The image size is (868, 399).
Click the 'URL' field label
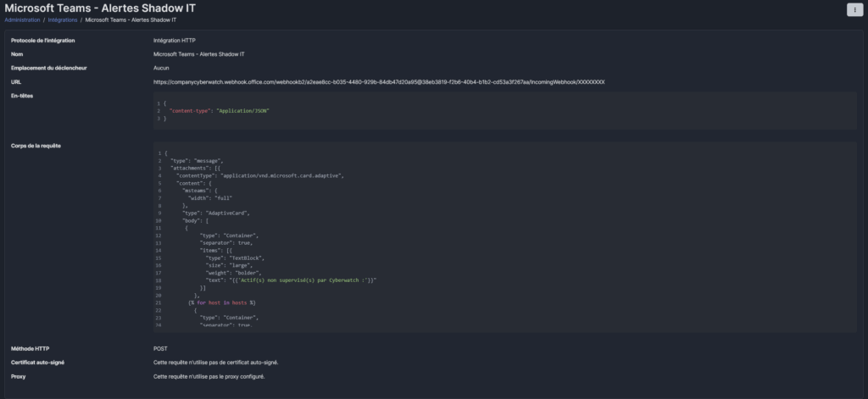(x=16, y=82)
